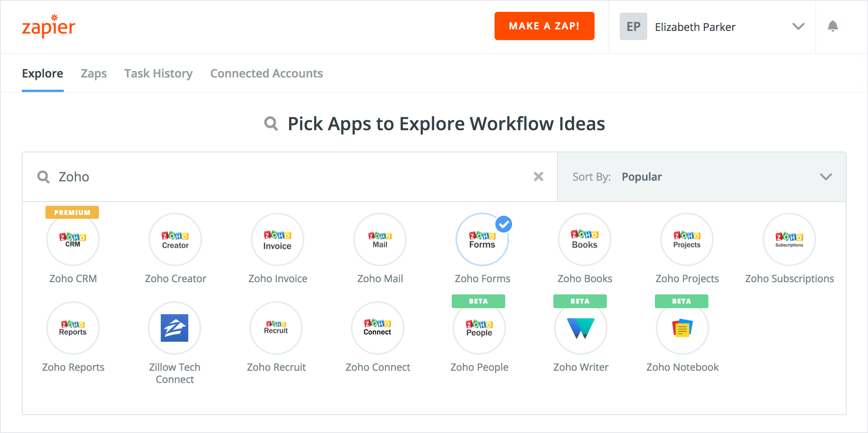Toggle selection of Zoho Projects app
Viewport: 868px width, 433px height.
(x=687, y=239)
